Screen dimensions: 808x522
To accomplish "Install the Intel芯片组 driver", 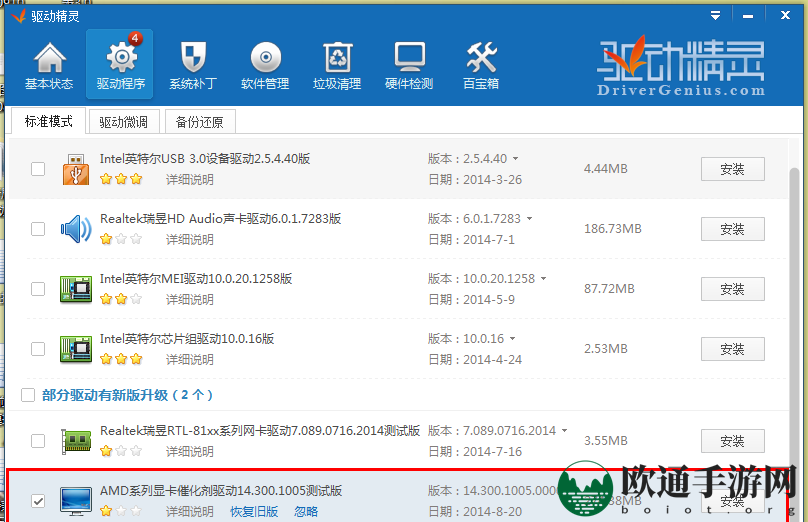I will 732,349.
